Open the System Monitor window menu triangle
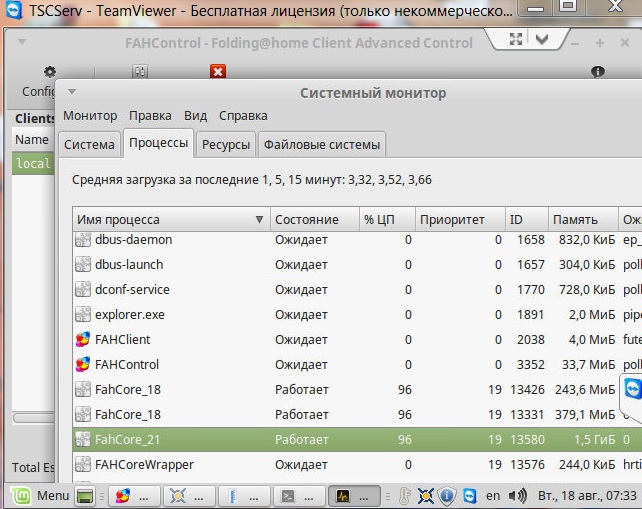 [72, 92]
